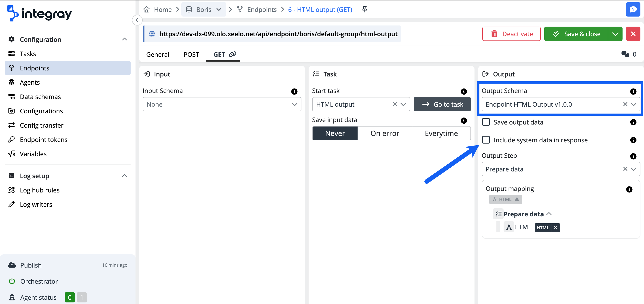Open Data schemas in the sidebar
Image resolution: width=644 pixels, height=304 pixels.
coord(40,97)
